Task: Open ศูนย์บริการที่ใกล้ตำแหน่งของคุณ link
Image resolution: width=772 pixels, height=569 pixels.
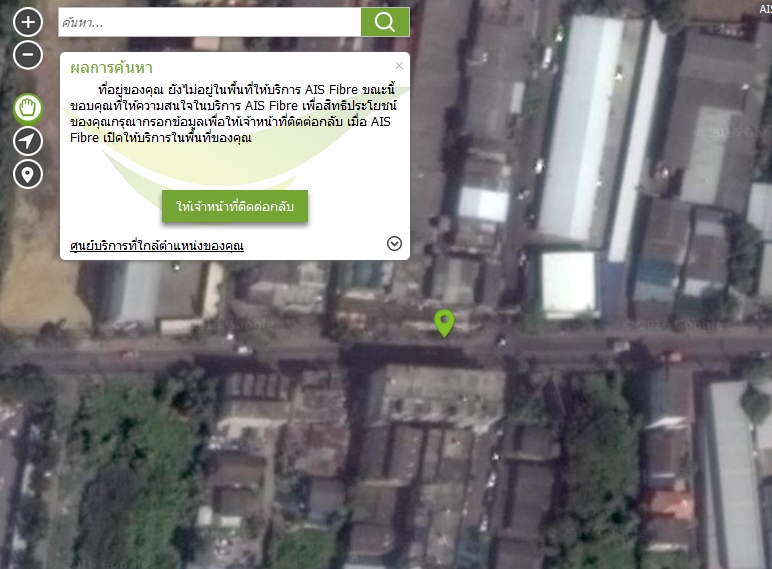Action: [157, 245]
